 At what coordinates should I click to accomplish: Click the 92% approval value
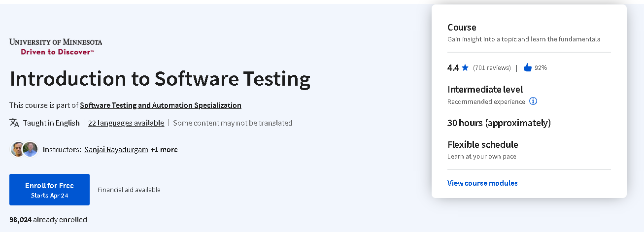(541, 68)
